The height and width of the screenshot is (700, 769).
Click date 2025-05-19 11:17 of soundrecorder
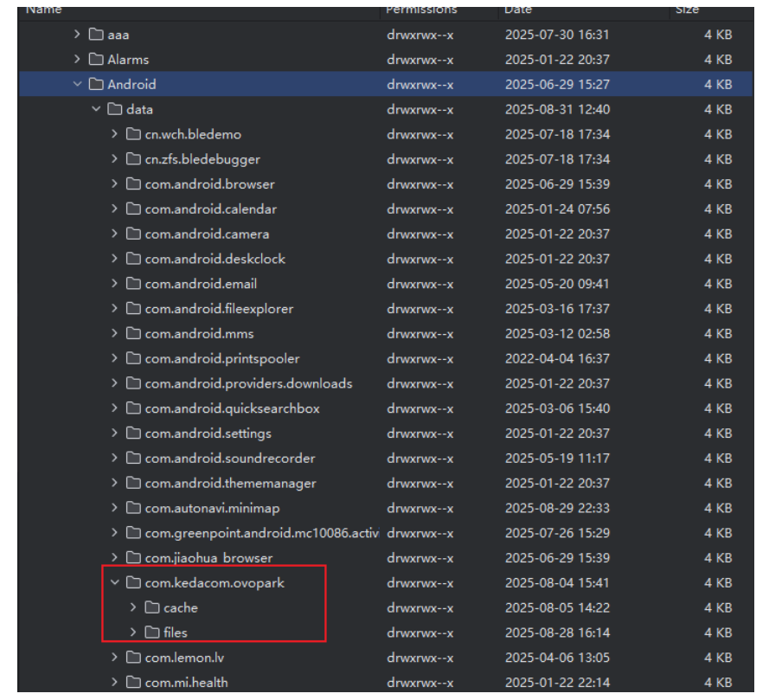[557, 459]
